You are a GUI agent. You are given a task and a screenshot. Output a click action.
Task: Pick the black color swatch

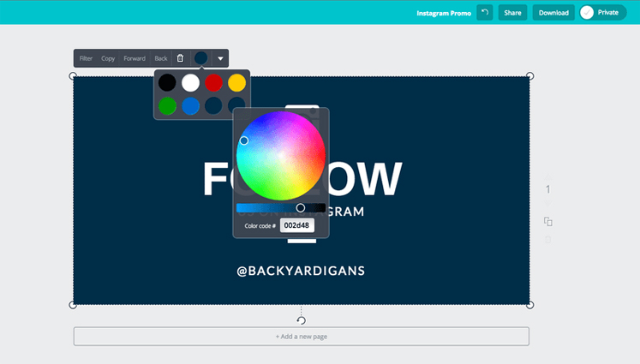click(x=167, y=83)
